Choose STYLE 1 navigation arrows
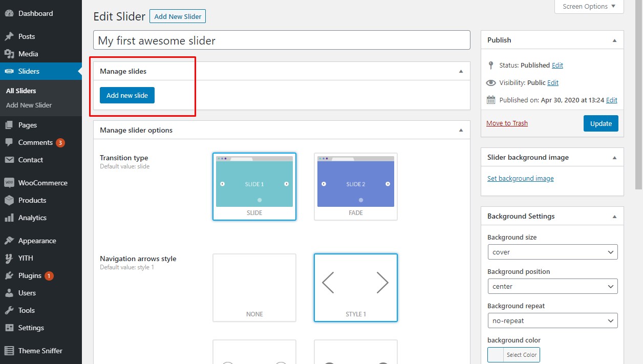 coord(356,288)
